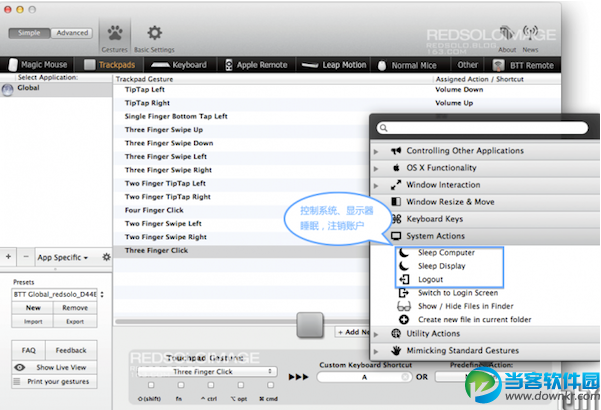Click the About icon
Viewport: 601px width, 410px height.
point(507,34)
